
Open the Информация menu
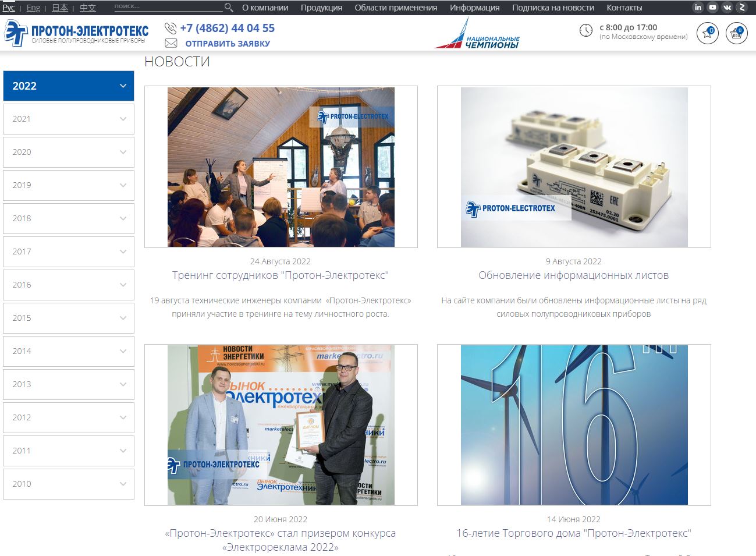coord(474,8)
